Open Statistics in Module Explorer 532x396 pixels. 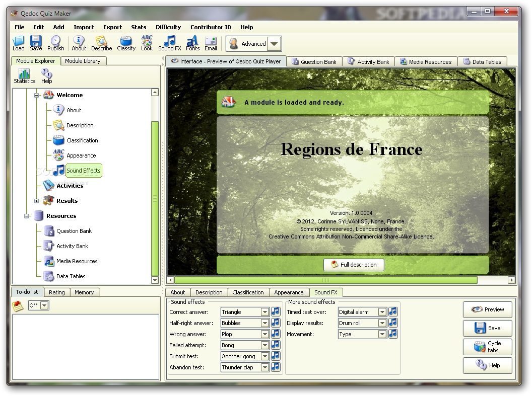pyautogui.click(x=24, y=76)
